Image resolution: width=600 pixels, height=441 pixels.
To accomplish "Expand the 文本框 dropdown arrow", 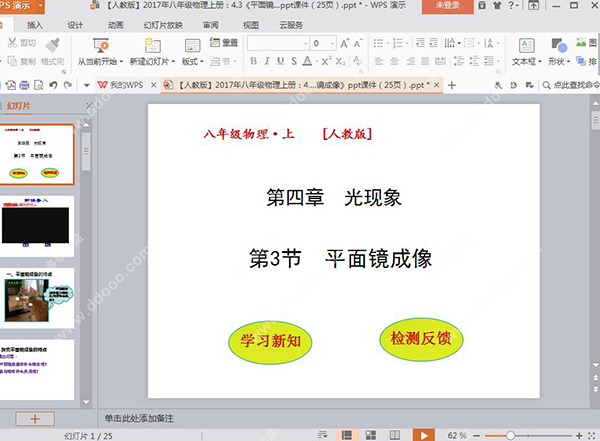I will click(x=540, y=61).
